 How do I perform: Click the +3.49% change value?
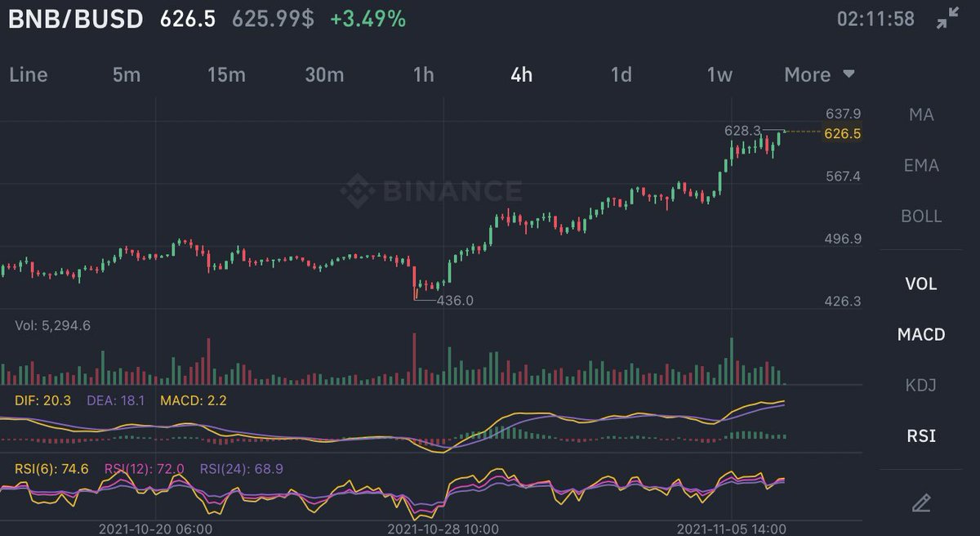(367, 19)
